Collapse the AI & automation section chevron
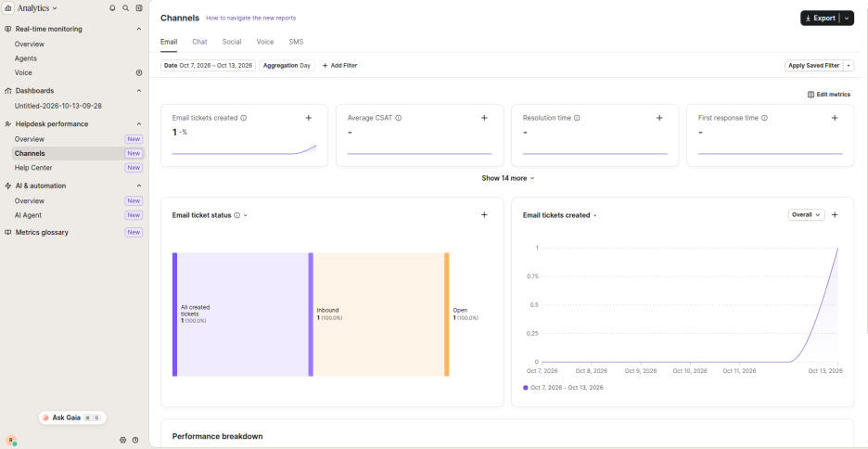 (139, 186)
